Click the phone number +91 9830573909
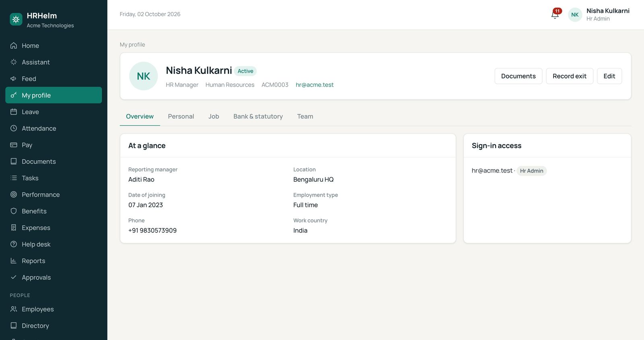This screenshot has width=644, height=340. (153, 230)
